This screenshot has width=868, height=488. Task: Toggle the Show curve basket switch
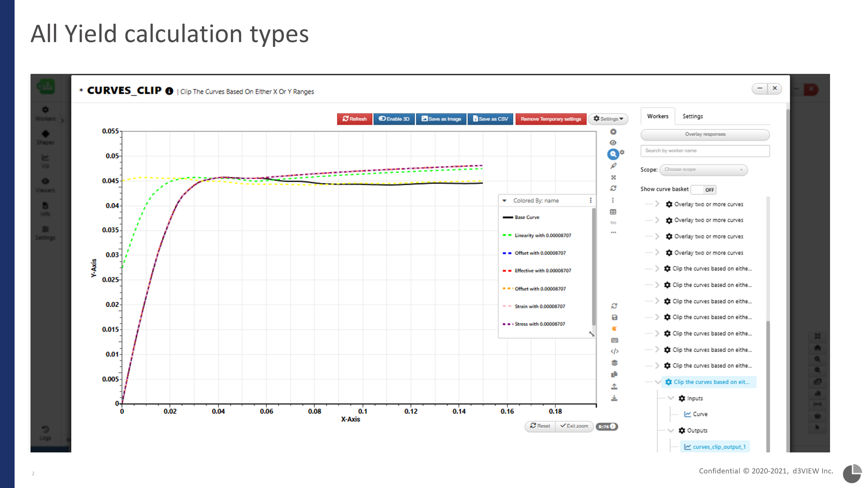pos(703,190)
